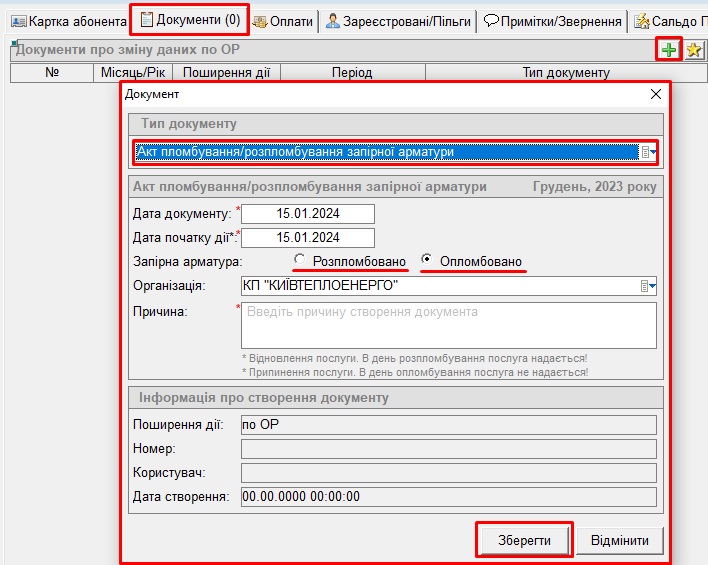Click the Дата документу input field

pos(308,214)
